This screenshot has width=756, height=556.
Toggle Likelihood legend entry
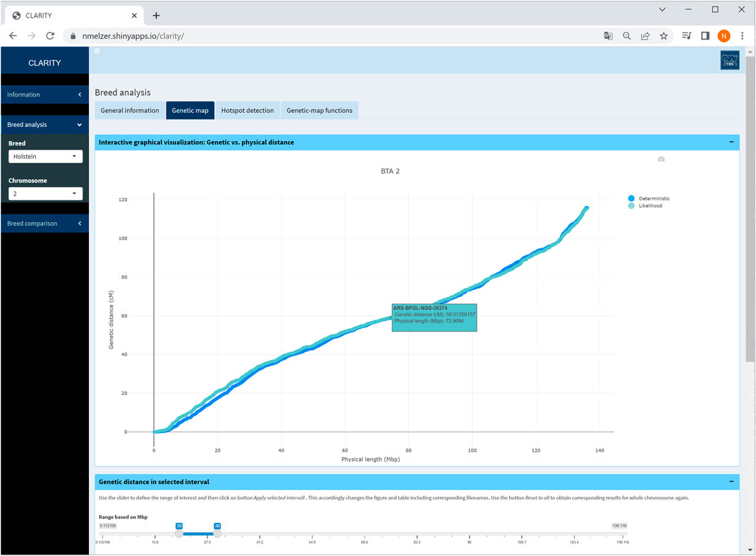pyautogui.click(x=645, y=206)
